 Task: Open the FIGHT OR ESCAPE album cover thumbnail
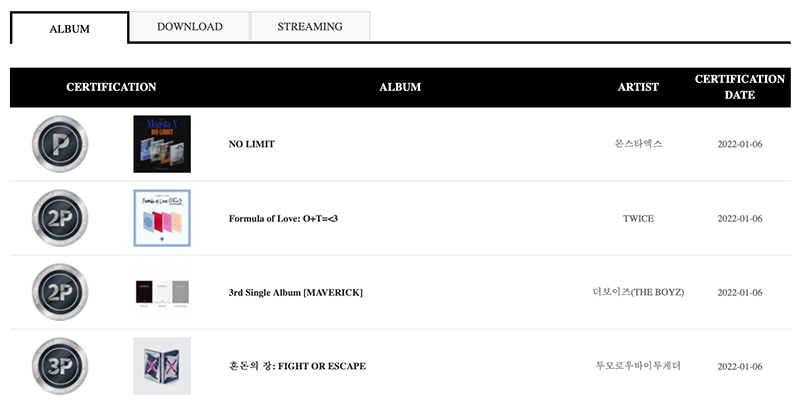[162, 366]
